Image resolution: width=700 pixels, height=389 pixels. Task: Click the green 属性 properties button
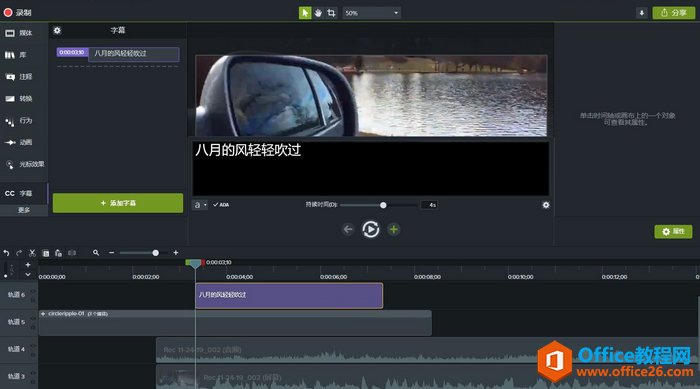click(x=673, y=231)
